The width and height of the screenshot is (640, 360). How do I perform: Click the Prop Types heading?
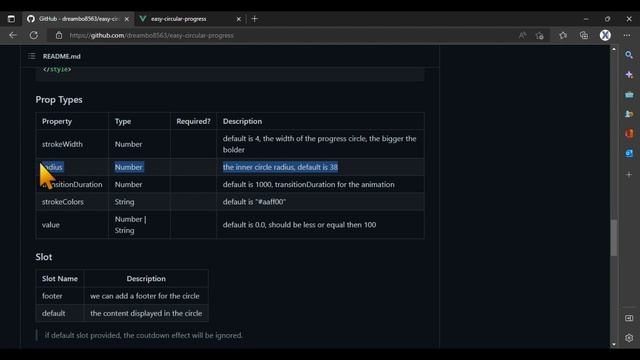point(59,100)
